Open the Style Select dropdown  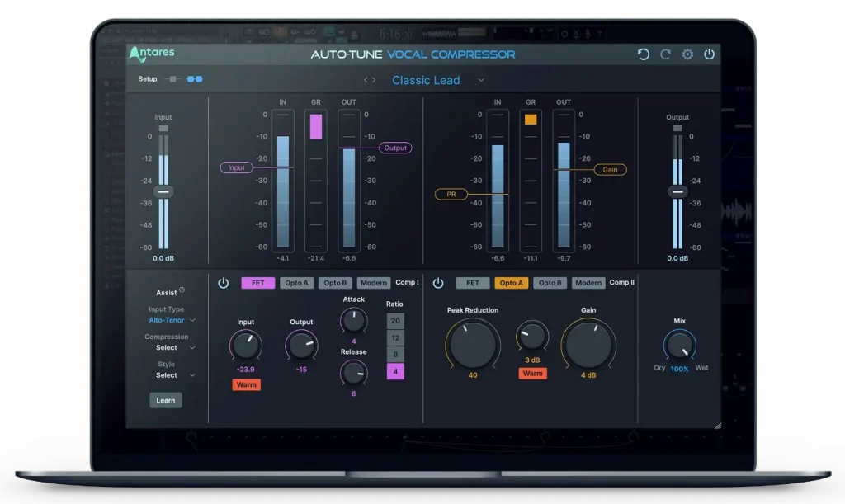pyautogui.click(x=168, y=374)
